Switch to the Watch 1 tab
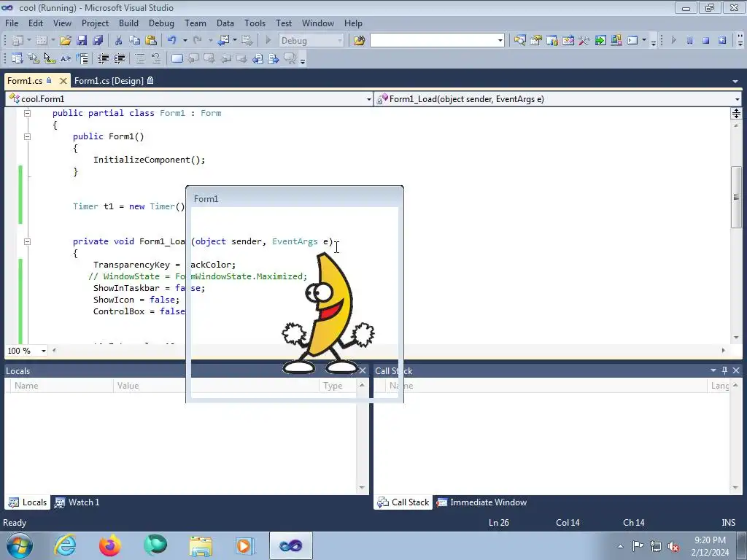The height and width of the screenshot is (560, 747). click(x=77, y=502)
